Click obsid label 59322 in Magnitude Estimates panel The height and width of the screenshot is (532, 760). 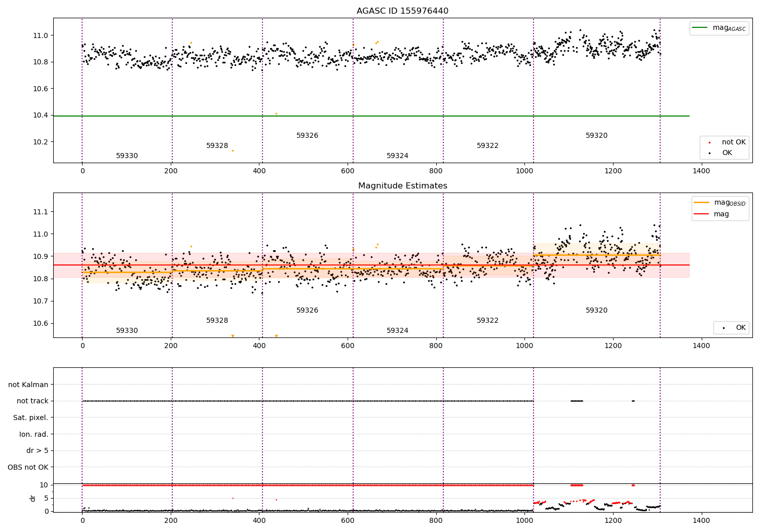[x=487, y=321]
